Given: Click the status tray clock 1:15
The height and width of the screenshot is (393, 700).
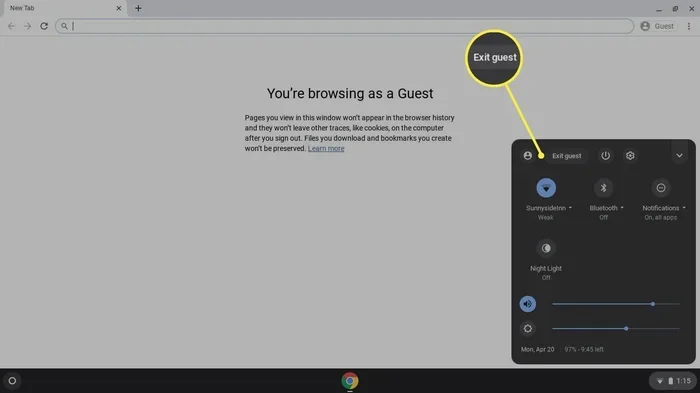Looking at the screenshot, I should tap(683, 381).
